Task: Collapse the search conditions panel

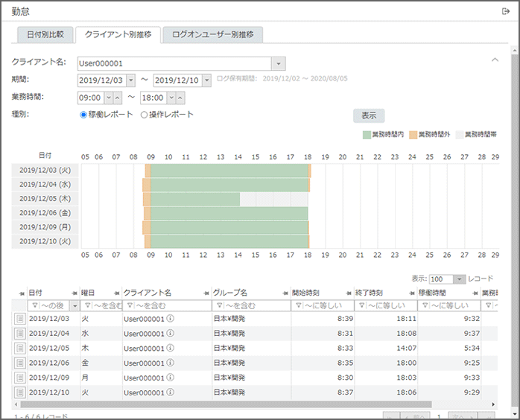Action: [x=494, y=60]
